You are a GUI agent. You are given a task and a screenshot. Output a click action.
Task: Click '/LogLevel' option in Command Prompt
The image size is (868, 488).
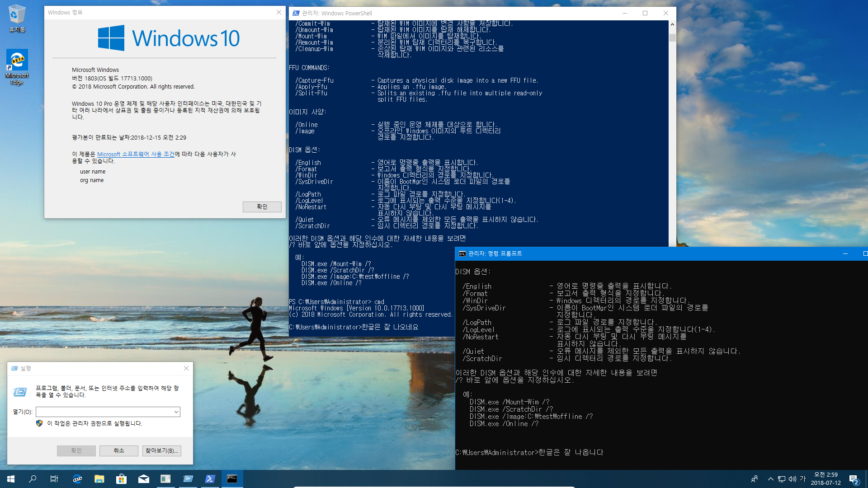[x=478, y=329]
